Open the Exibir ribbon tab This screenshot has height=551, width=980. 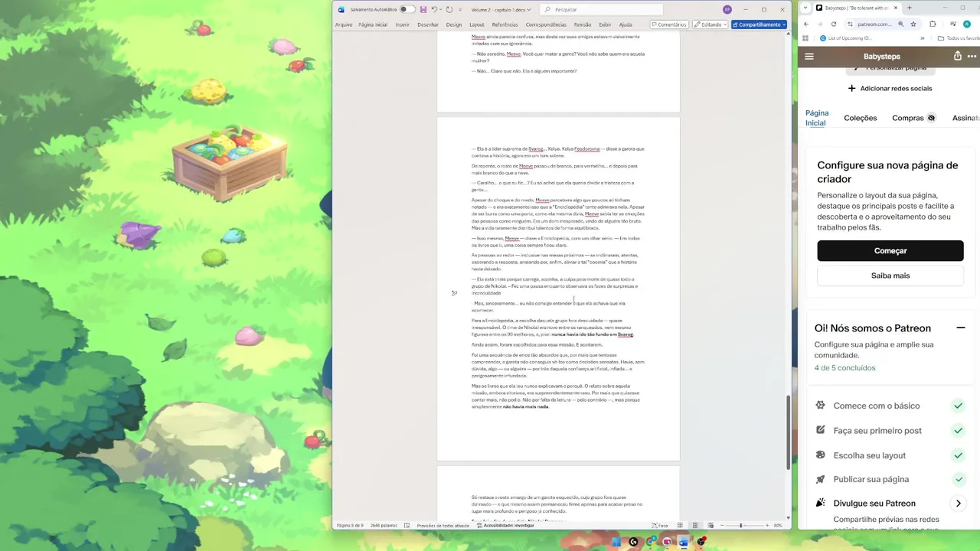pos(605,24)
